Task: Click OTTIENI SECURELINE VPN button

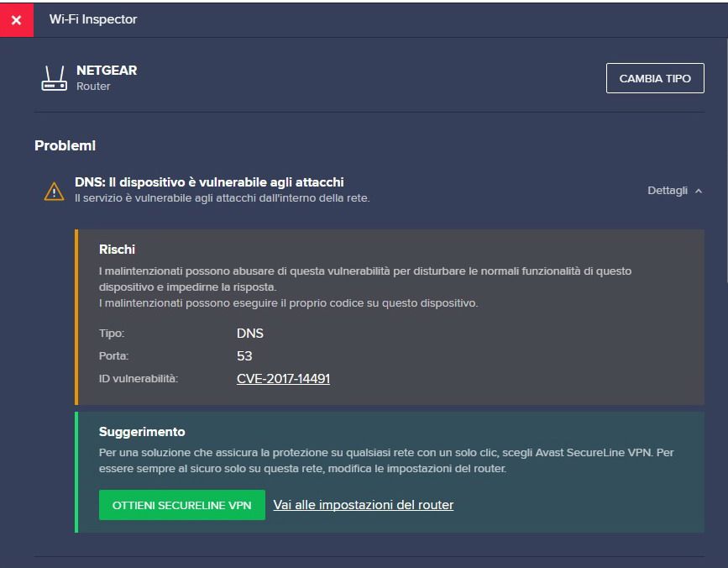Action: pos(182,505)
